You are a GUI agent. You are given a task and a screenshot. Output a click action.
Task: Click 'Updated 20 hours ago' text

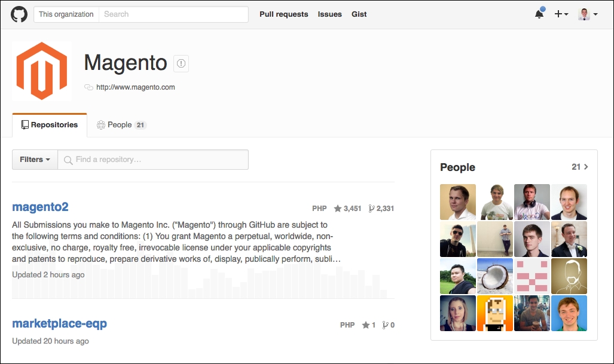[x=50, y=341]
